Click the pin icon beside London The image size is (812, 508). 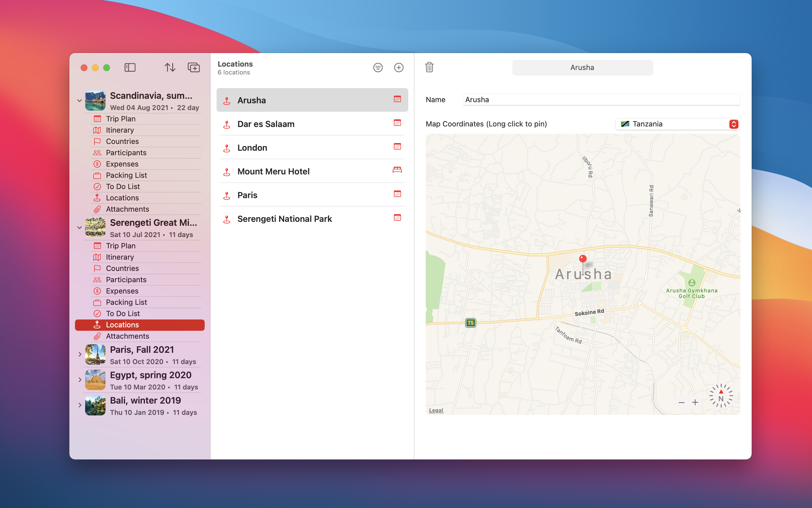click(227, 148)
